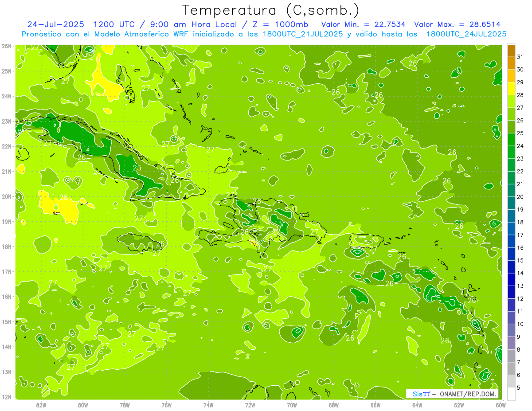The width and height of the screenshot is (532, 411).
Task: Click the 26N latitude axis label
Action: pyautogui.click(x=6, y=46)
